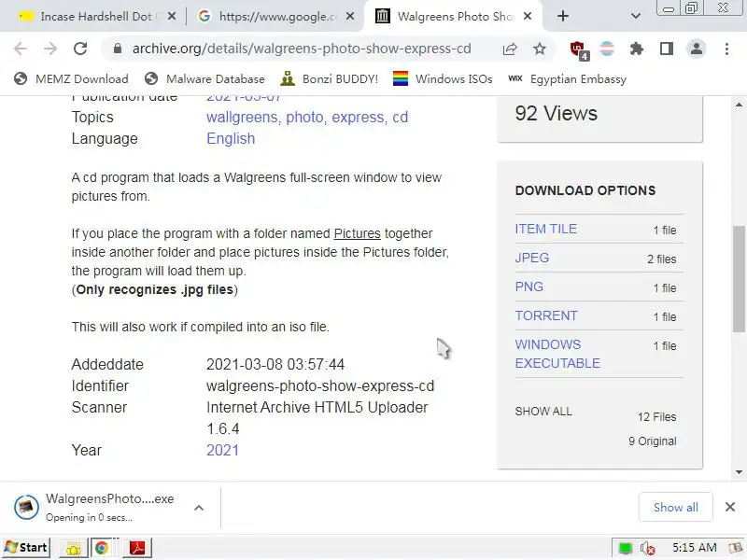
Task: Click the Addeddate value 2021-03-08 03:57:44
Action: (x=275, y=364)
